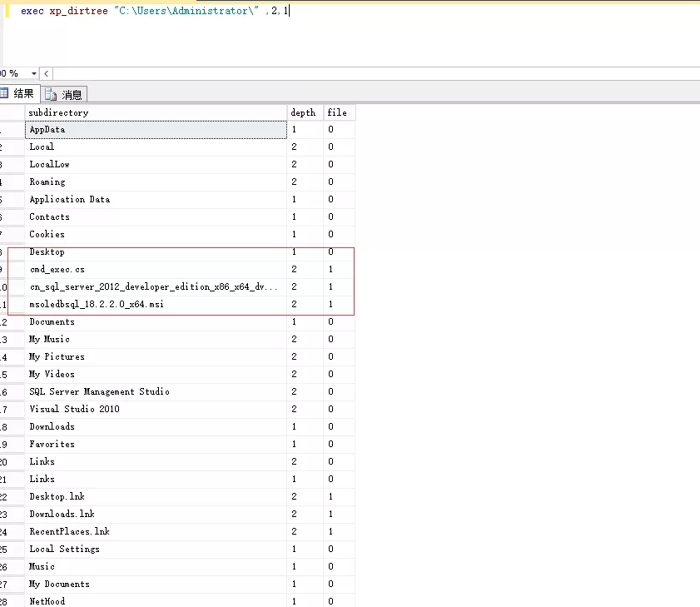Image resolution: width=700 pixels, height=607 pixels.
Task: Select the "AppData" cell
Action: point(156,130)
